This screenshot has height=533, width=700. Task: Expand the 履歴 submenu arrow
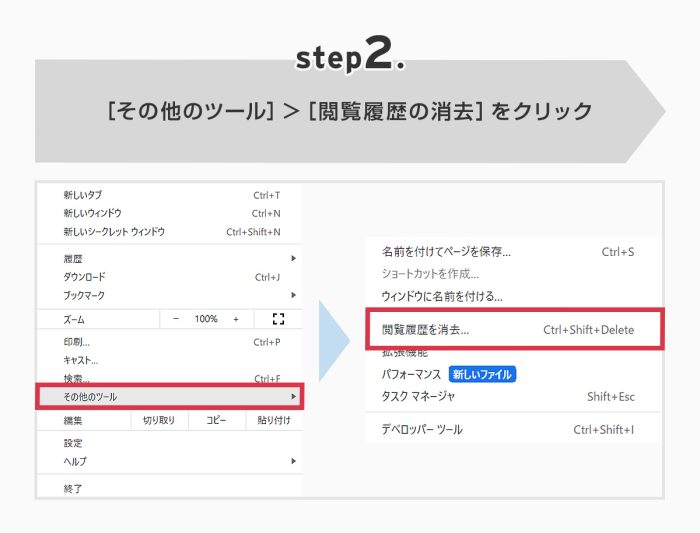tap(293, 258)
